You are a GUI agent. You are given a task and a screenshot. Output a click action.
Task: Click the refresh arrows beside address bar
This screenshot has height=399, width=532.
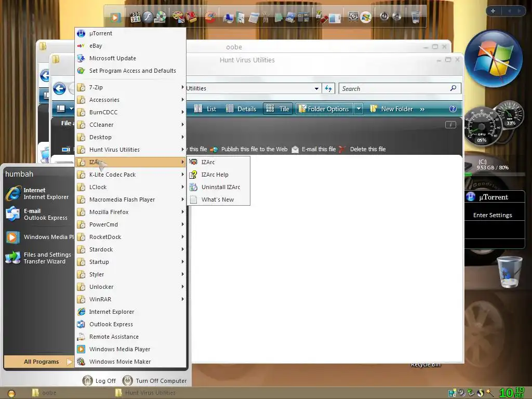click(x=328, y=88)
